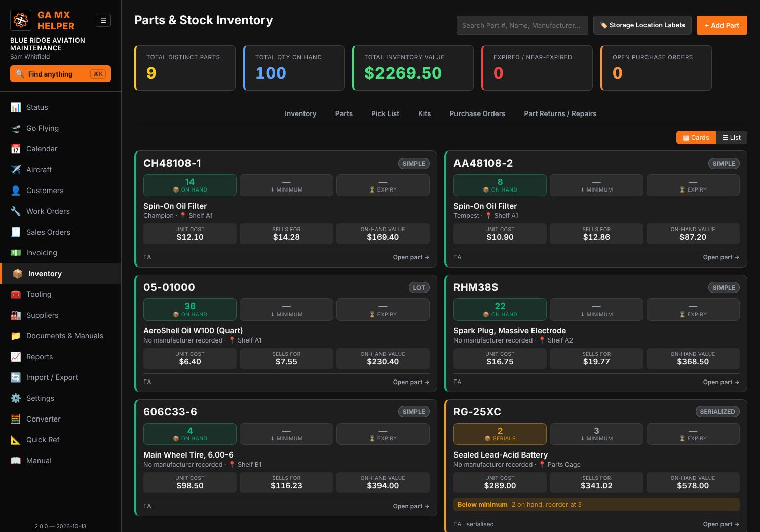This screenshot has width=760, height=532.
Task: Focus the Search Part # field
Action: (x=522, y=25)
